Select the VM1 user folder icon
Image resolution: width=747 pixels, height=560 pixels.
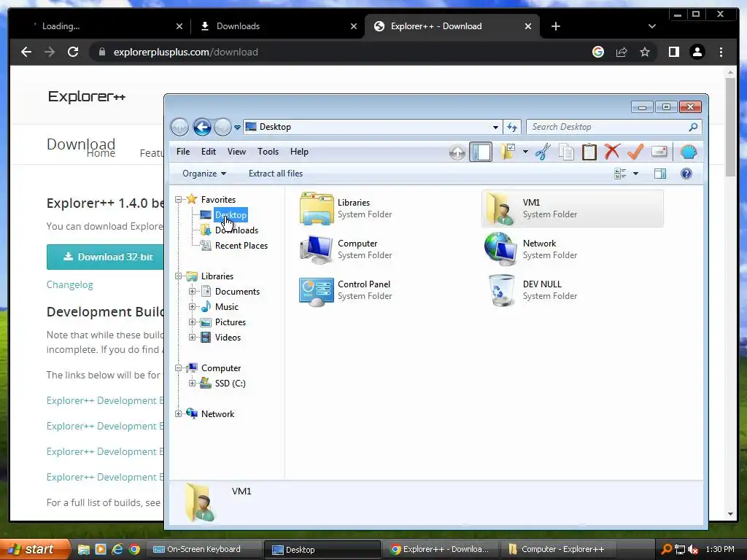499,209
